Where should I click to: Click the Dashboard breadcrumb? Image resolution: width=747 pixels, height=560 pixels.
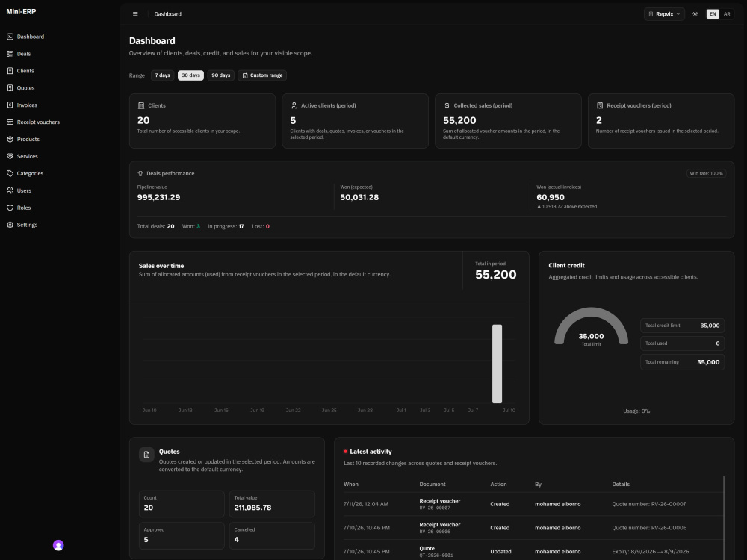(x=167, y=14)
